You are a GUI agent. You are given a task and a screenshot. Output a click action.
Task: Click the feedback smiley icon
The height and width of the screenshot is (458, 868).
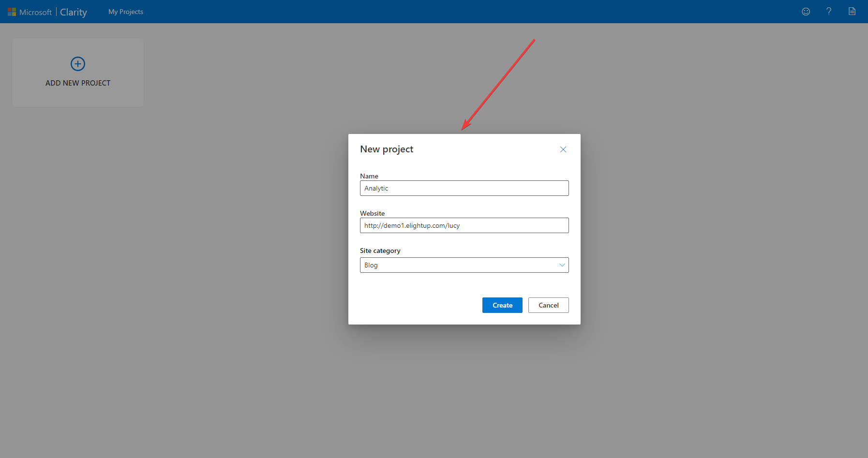806,11
